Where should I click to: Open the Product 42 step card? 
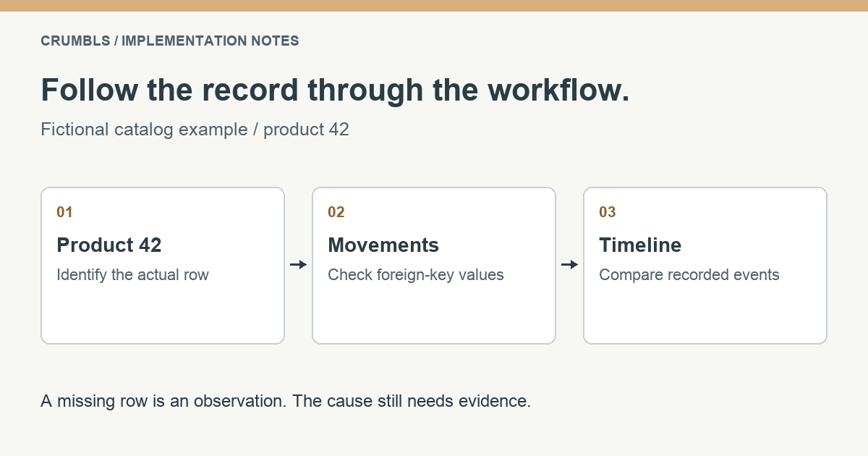point(163,266)
